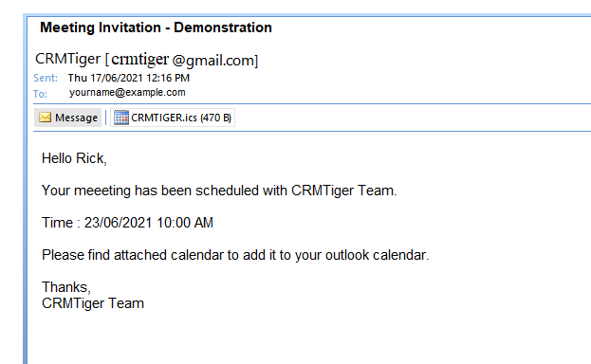The width and height of the screenshot is (591, 364).
Task: Click the Please find attached calendar sentence
Action: (235, 255)
